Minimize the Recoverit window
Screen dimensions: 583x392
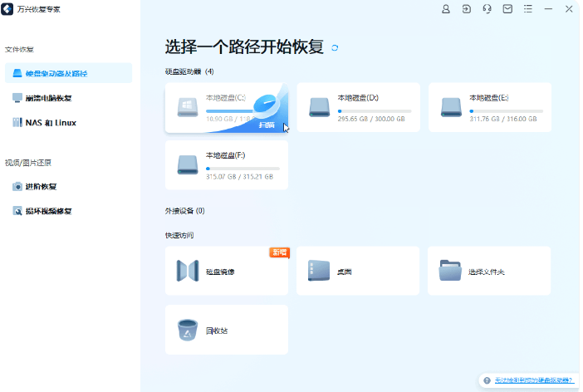[548, 9]
